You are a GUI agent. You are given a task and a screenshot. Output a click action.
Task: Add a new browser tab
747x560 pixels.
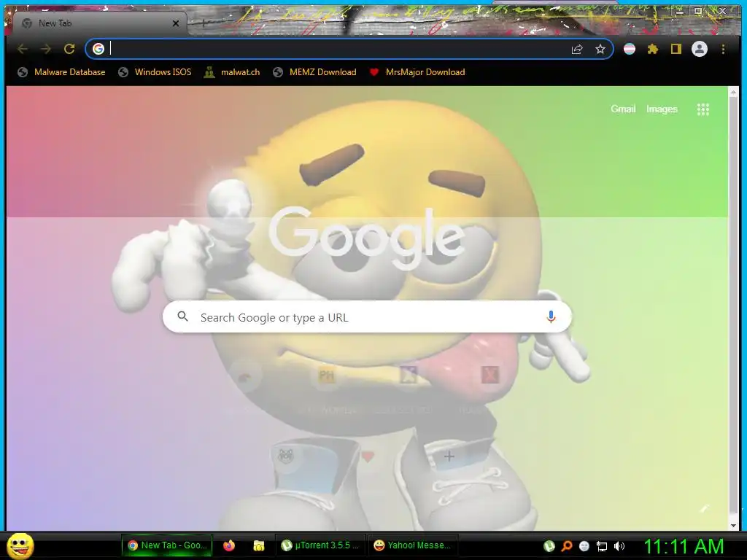(x=203, y=23)
